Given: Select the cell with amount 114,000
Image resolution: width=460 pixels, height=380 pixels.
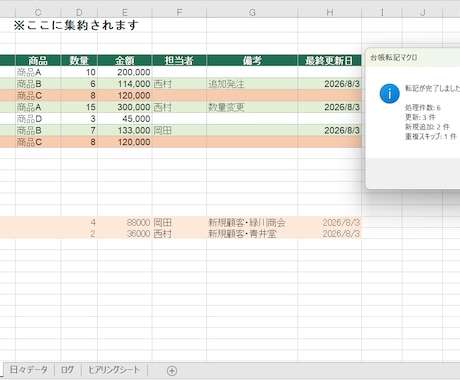Looking at the screenshot, I should 125,84.
